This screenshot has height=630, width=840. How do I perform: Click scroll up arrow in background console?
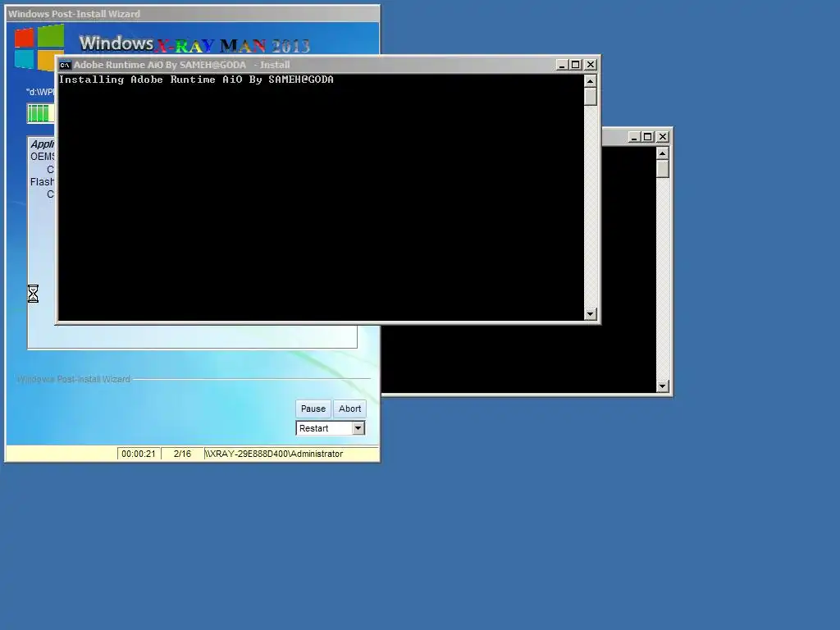coord(663,153)
